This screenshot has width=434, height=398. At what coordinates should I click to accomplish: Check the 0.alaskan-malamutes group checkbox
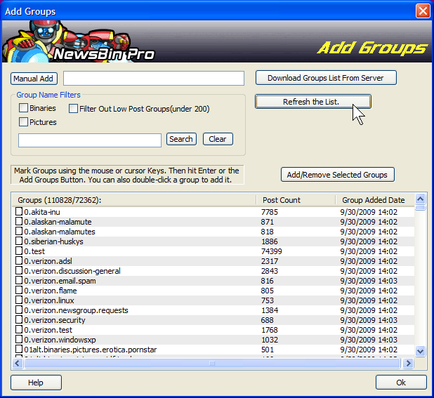19,231
